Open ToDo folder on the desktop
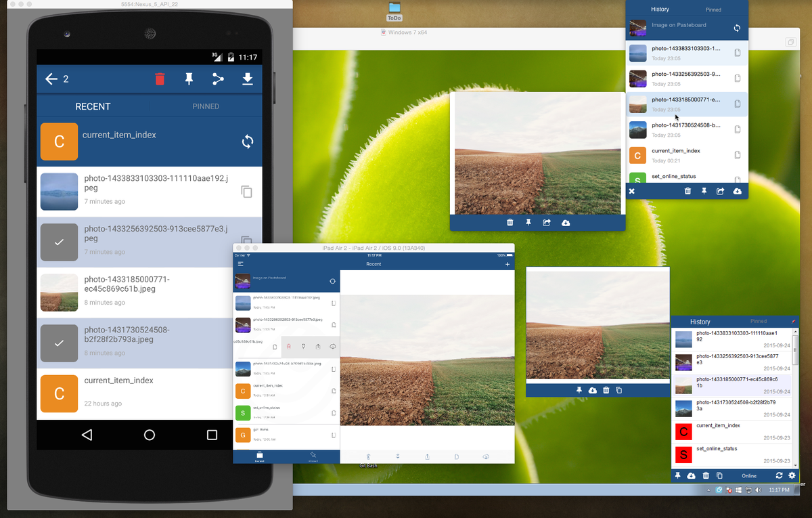Screen dimensions: 812x518 (394, 12)
